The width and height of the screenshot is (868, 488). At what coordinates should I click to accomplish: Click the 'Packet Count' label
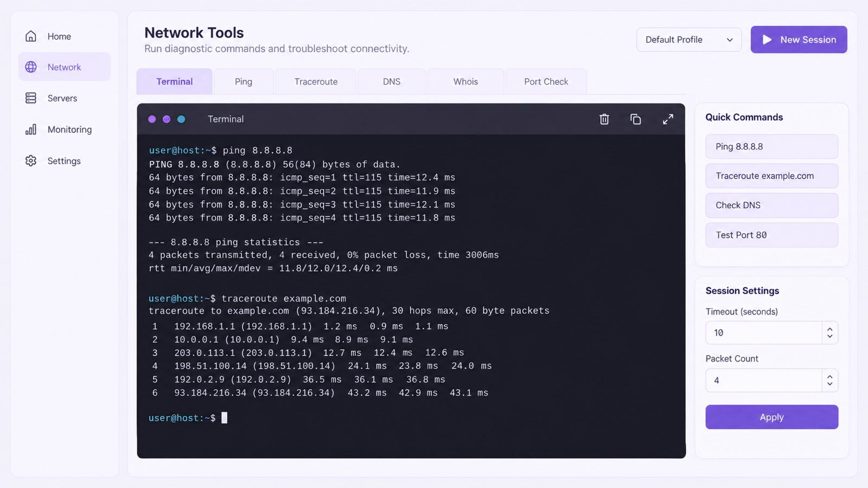732,359
